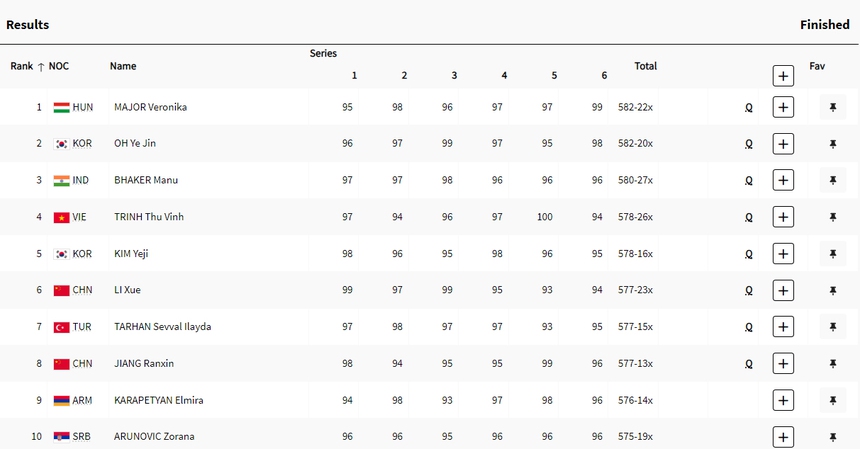This screenshot has height=449, width=860.
Task: Click the Vietnam flag icon
Action: [x=61, y=217]
